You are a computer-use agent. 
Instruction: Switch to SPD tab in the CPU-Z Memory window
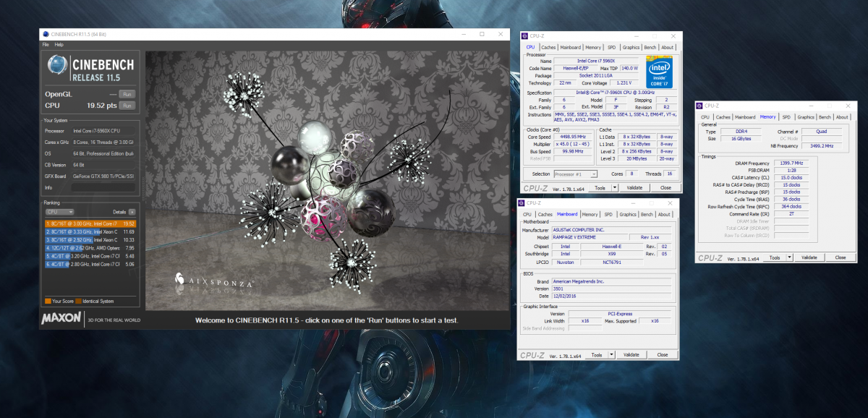point(786,117)
